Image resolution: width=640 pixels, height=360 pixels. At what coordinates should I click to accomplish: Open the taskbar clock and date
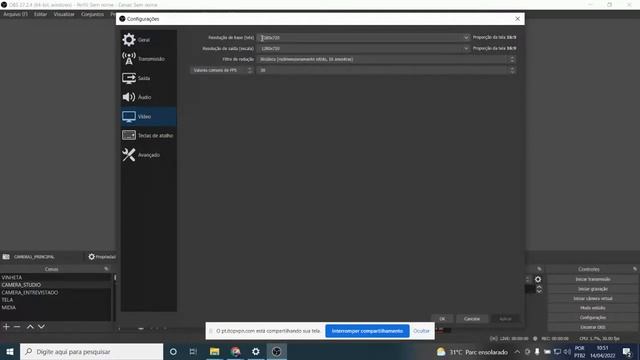(x=602, y=352)
